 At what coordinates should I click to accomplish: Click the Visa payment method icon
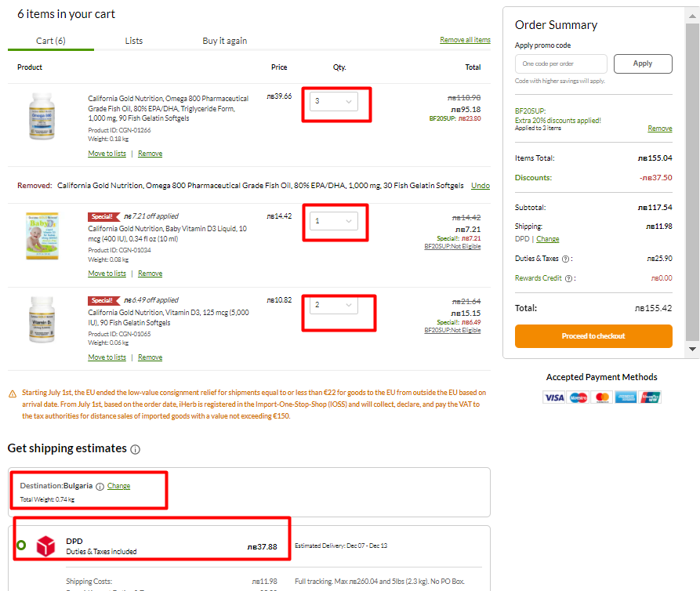[554, 397]
